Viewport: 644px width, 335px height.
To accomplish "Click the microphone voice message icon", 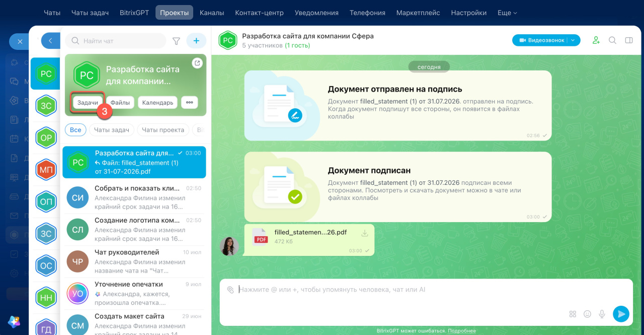I will point(602,314).
